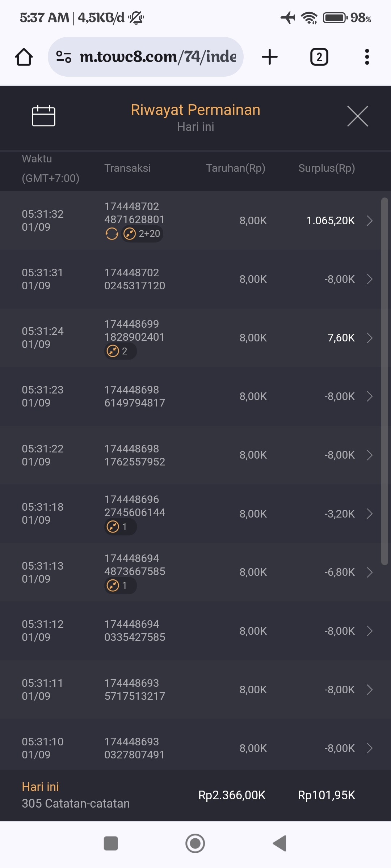Select the address bar URL m.towc8.com

pyautogui.click(x=157, y=57)
